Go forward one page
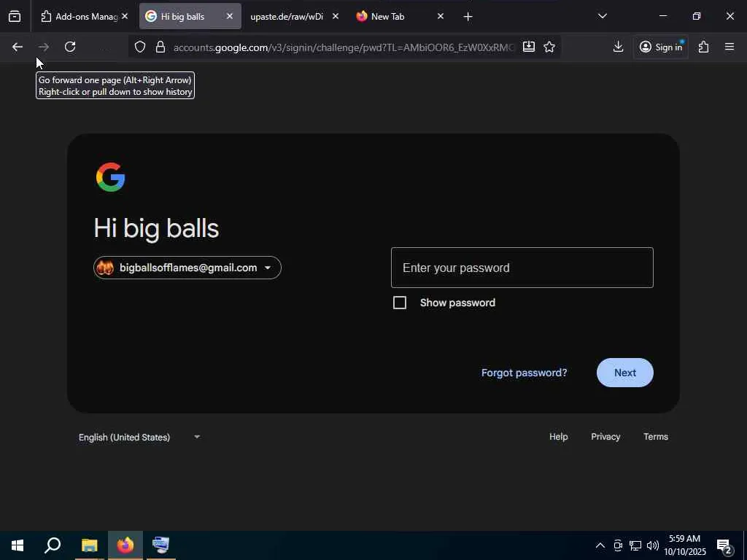This screenshot has width=747, height=560. point(44,47)
